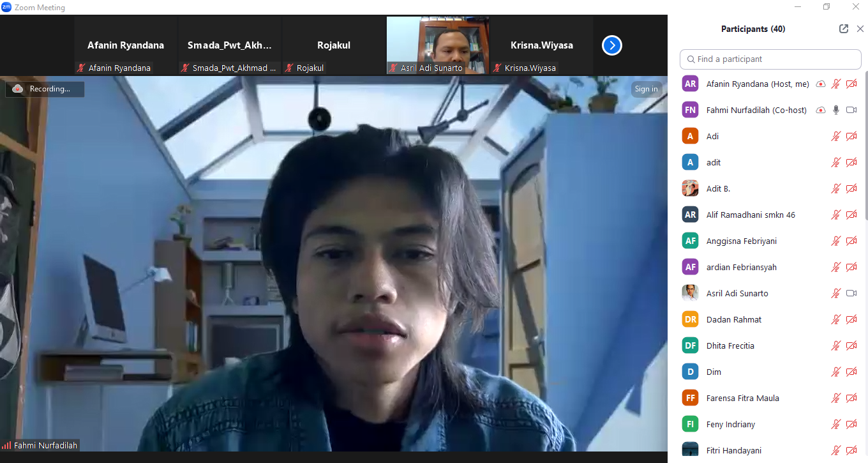This screenshot has width=868, height=463.
Task: Click video-off icon for Anggisna Febriyani
Action: click(x=851, y=241)
